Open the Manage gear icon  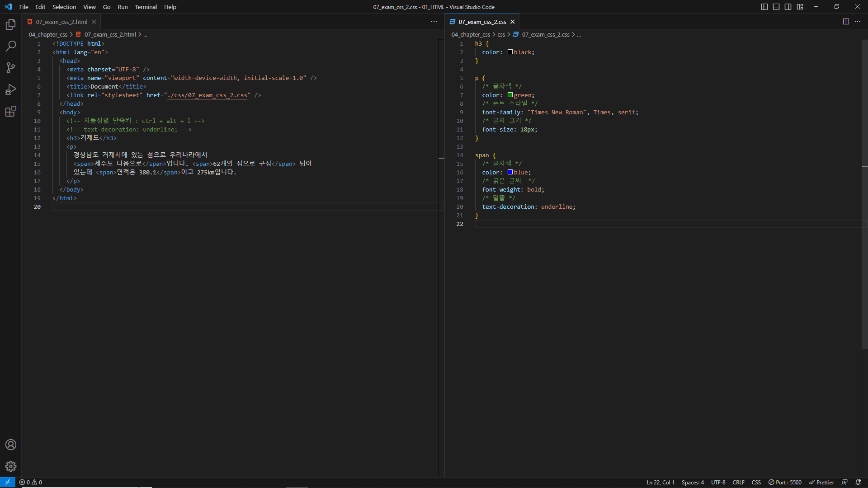click(x=11, y=466)
